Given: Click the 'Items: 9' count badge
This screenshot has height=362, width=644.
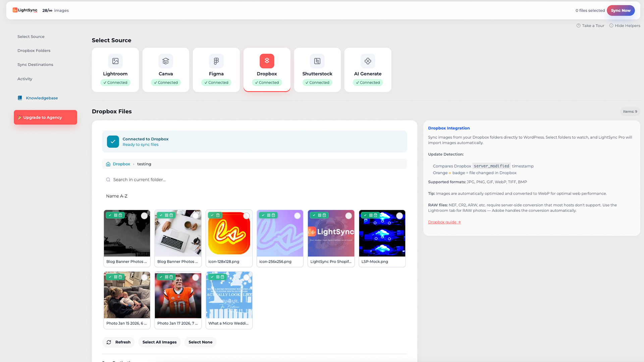Looking at the screenshot, I should (630, 112).
